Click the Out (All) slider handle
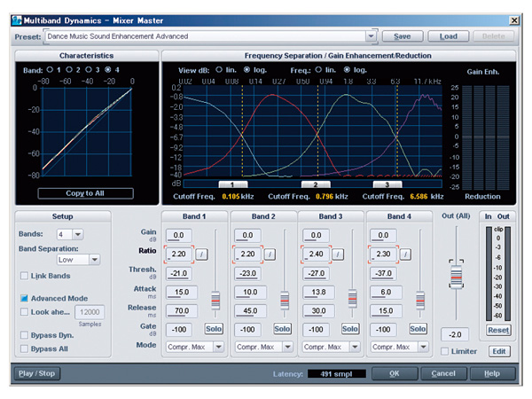 457,278
